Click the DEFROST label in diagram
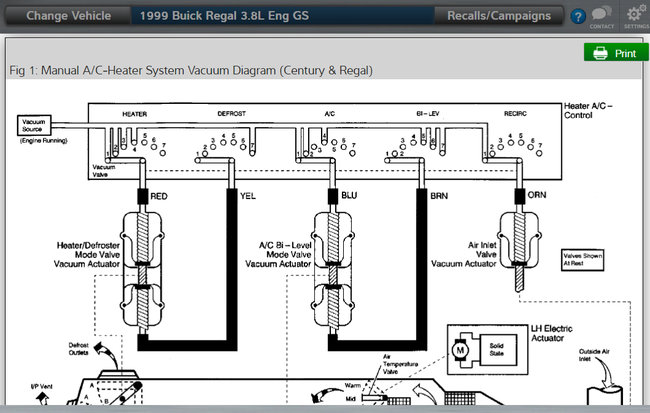650x413 pixels. click(x=232, y=113)
